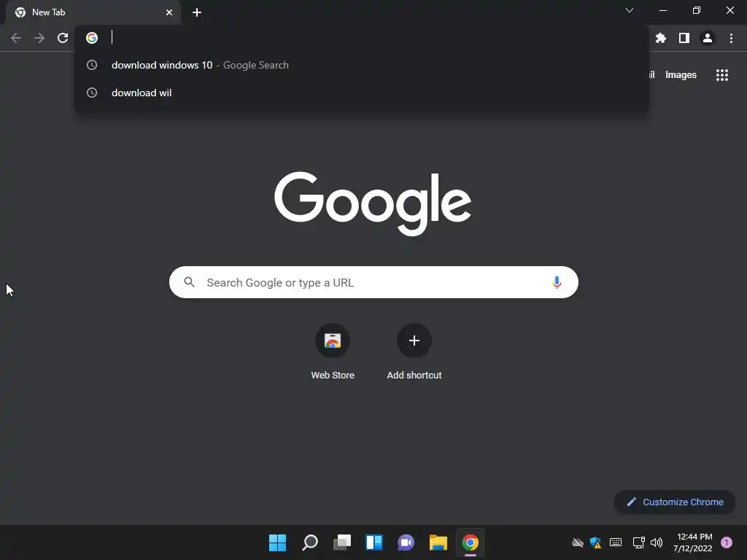Go forward using the forward arrow

point(39,38)
